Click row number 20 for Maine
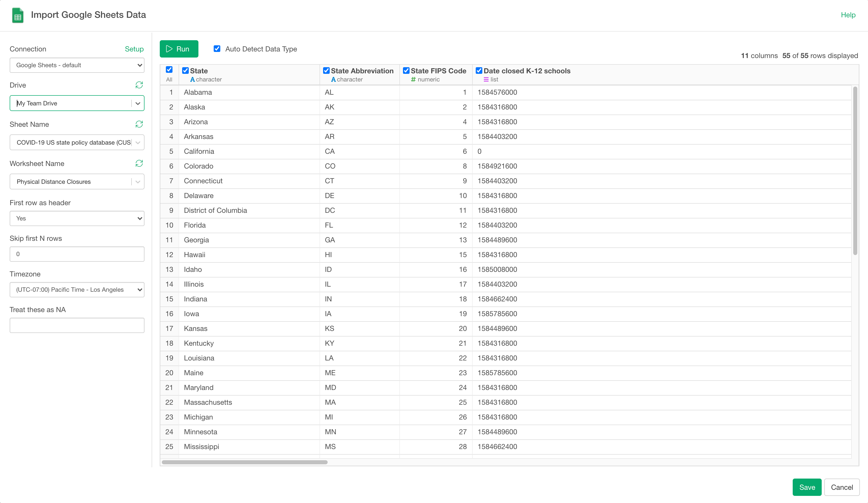The width and height of the screenshot is (868, 503). (x=169, y=373)
